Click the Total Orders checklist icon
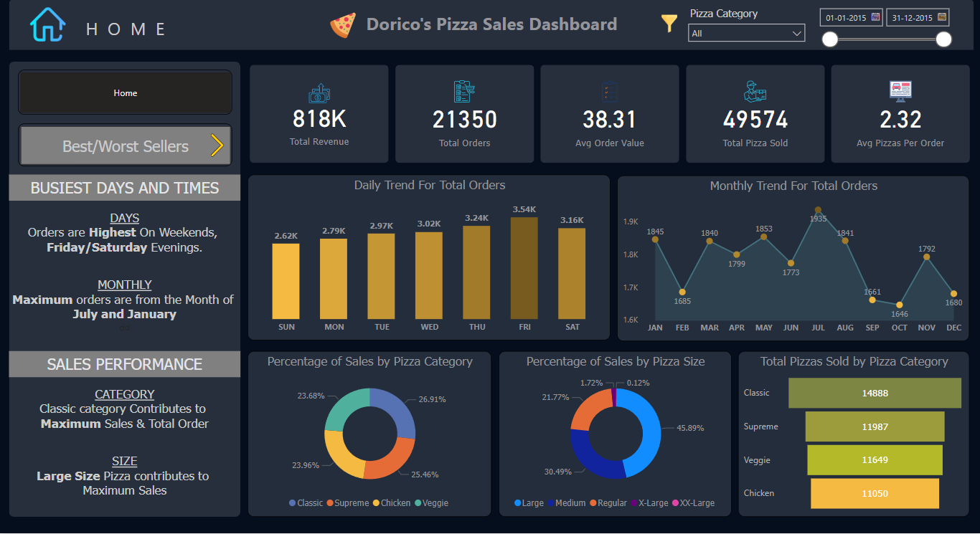Image resolution: width=980 pixels, height=534 pixels. click(464, 92)
